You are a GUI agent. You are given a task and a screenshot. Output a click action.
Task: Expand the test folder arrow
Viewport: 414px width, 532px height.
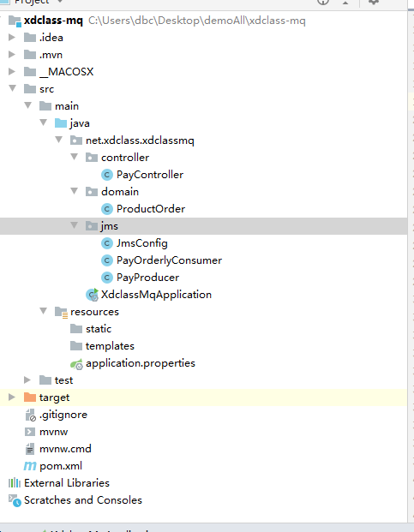pyautogui.click(x=27, y=380)
